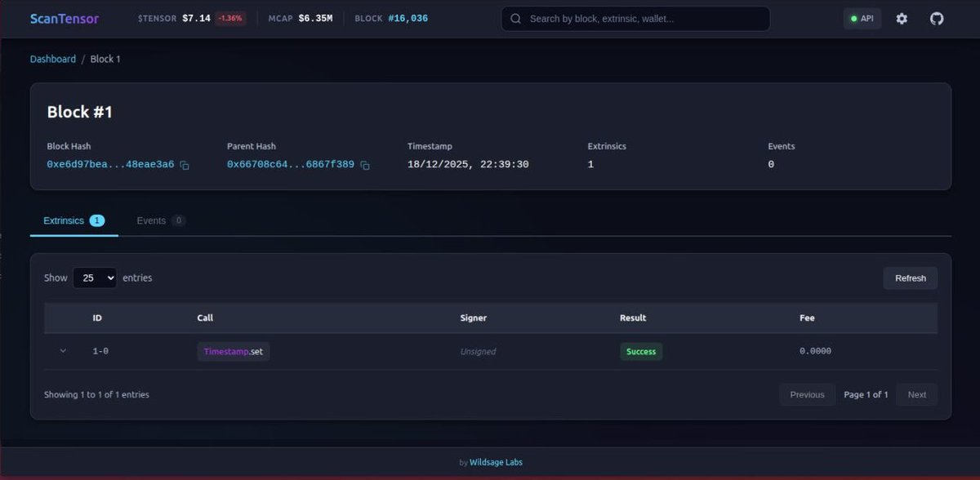980x480 pixels.
Task: Open block #16,036 from the header
Action: pos(408,18)
